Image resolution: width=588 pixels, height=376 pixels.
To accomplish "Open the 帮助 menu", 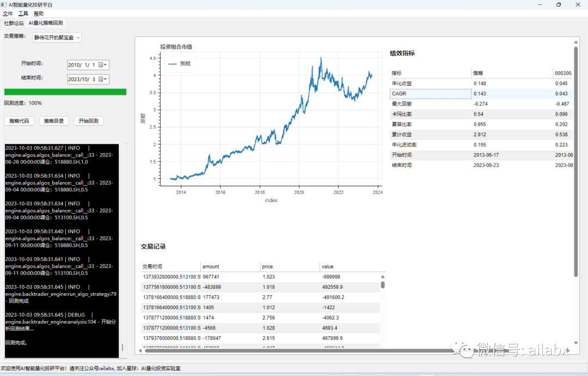I will [x=39, y=14].
